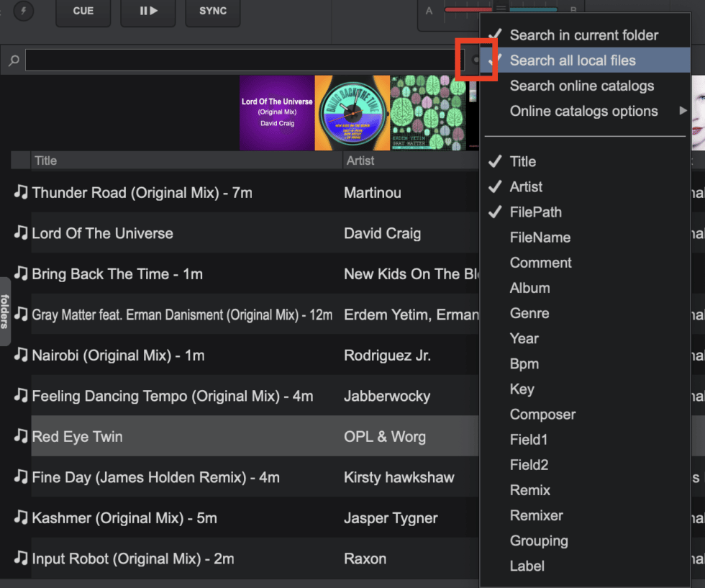Click the Lord Of The Universe album artwork
The width and height of the screenshot is (705, 588).
[277, 113]
